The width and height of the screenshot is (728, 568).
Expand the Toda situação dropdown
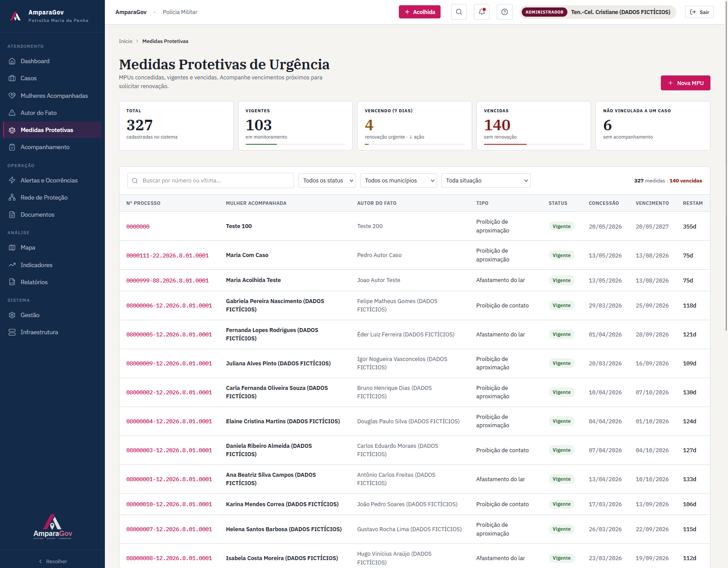[x=486, y=180]
